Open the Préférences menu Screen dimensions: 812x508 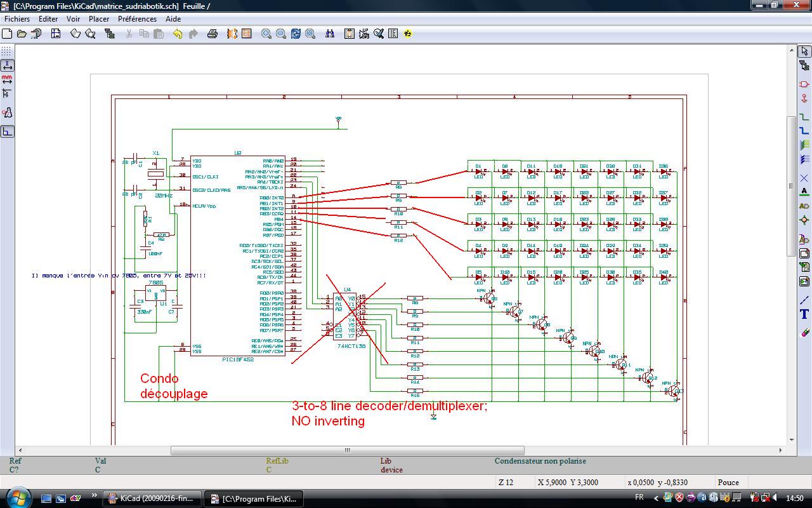pyautogui.click(x=138, y=19)
